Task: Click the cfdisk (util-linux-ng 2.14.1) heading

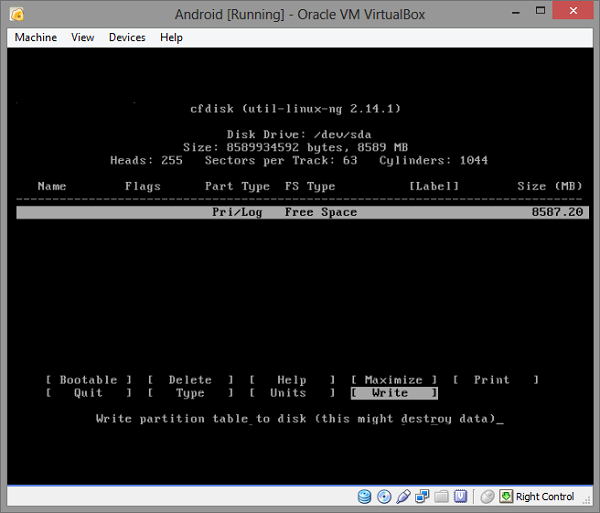Action: (295, 109)
